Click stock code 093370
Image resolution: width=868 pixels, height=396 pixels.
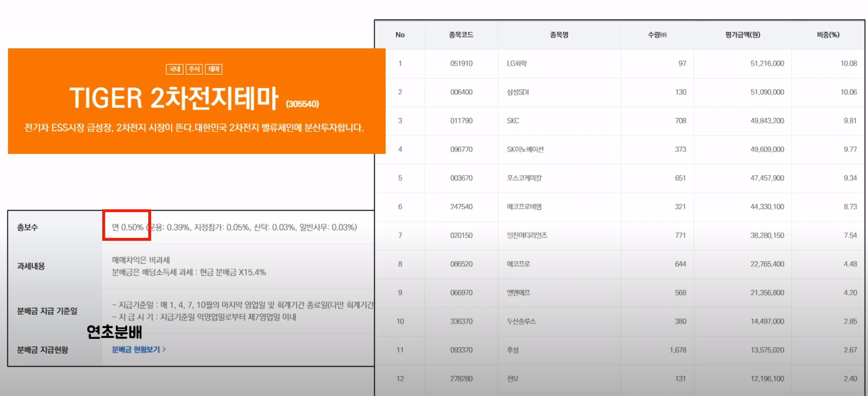(x=461, y=350)
